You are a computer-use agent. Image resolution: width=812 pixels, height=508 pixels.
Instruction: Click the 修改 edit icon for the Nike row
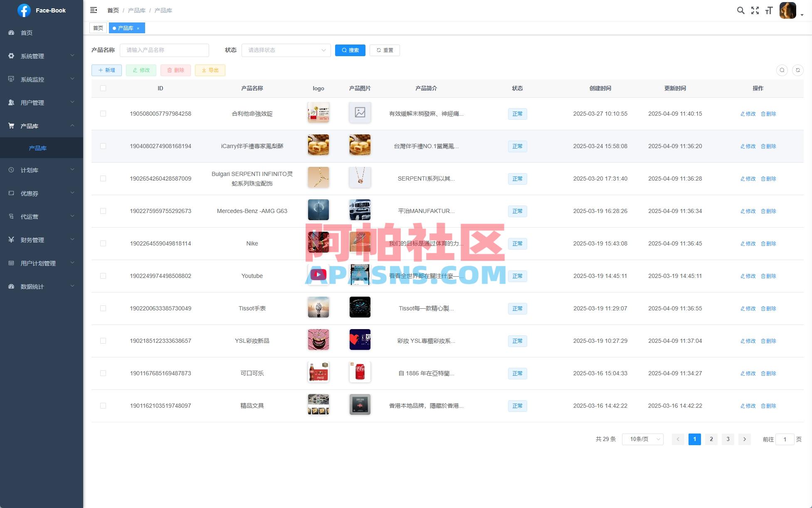(x=748, y=243)
